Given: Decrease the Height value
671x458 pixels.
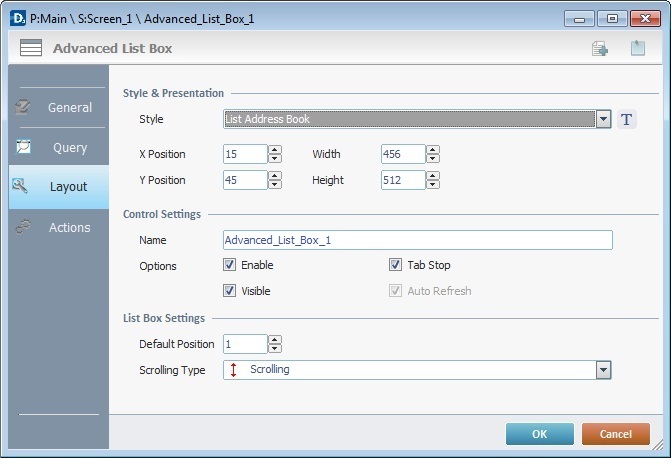Looking at the screenshot, I should coord(433,184).
